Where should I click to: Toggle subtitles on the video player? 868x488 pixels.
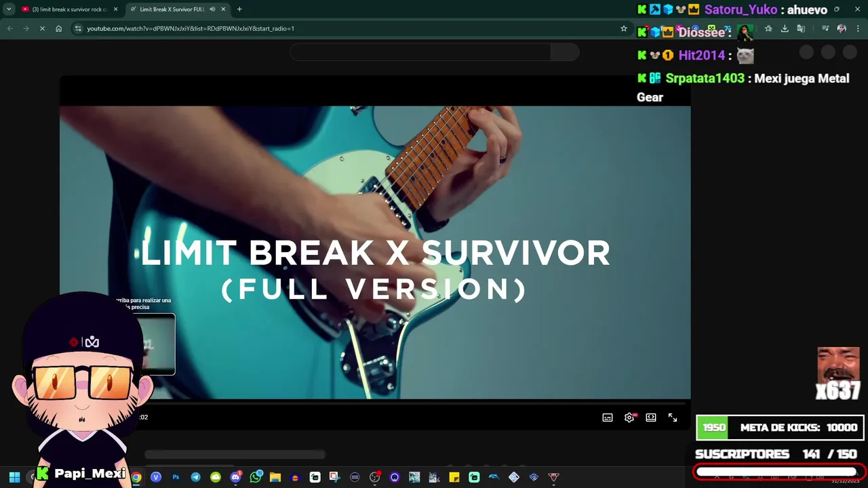pyautogui.click(x=608, y=418)
